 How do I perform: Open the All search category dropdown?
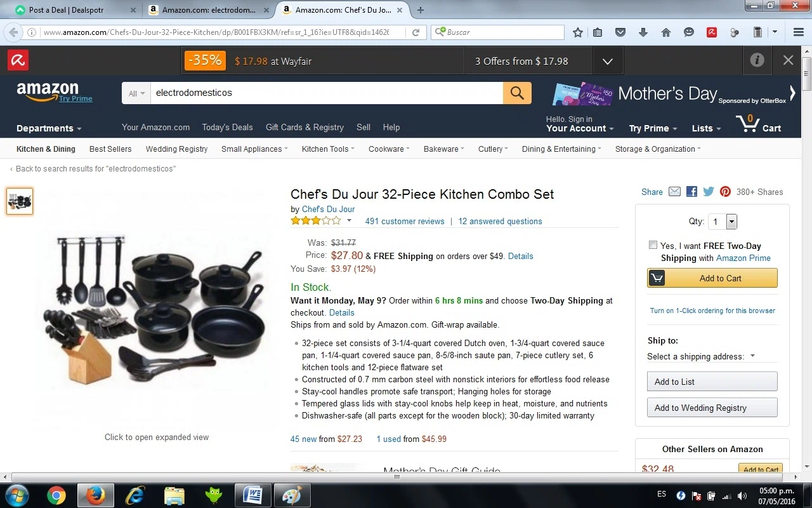click(x=136, y=93)
